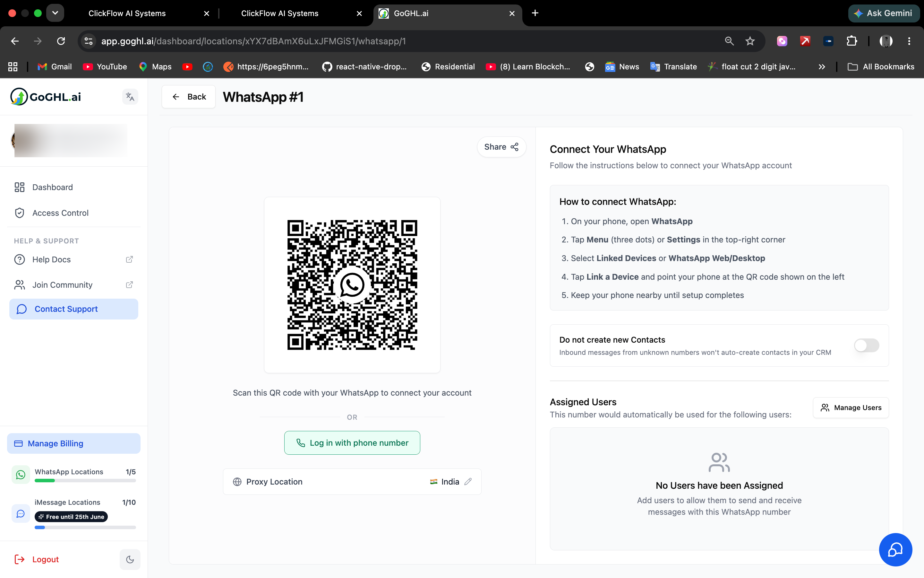Click external-link icon next to Help Docs
924x578 pixels.
coord(129,259)
